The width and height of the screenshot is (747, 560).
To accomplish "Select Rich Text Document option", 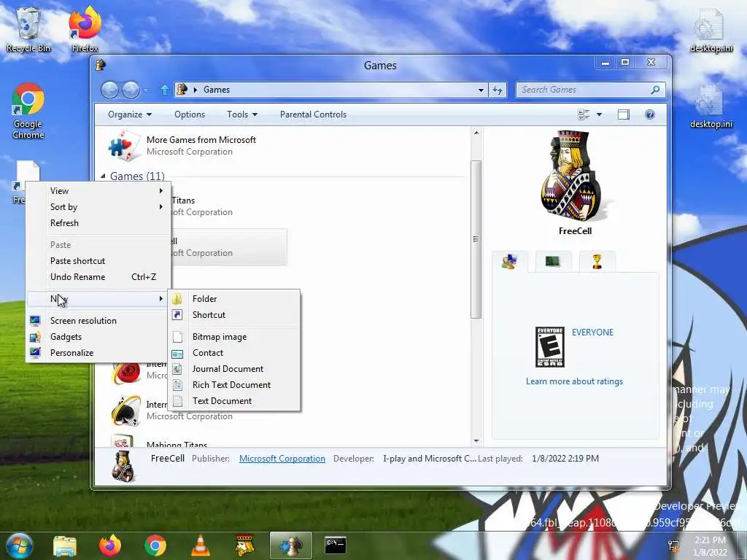I will 235,385.
